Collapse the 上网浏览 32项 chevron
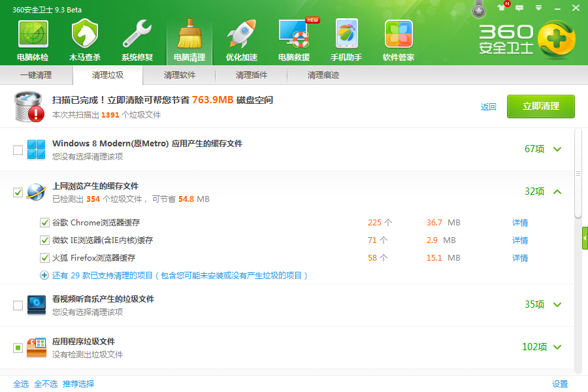The image size is (588, 392). point(557,191)
